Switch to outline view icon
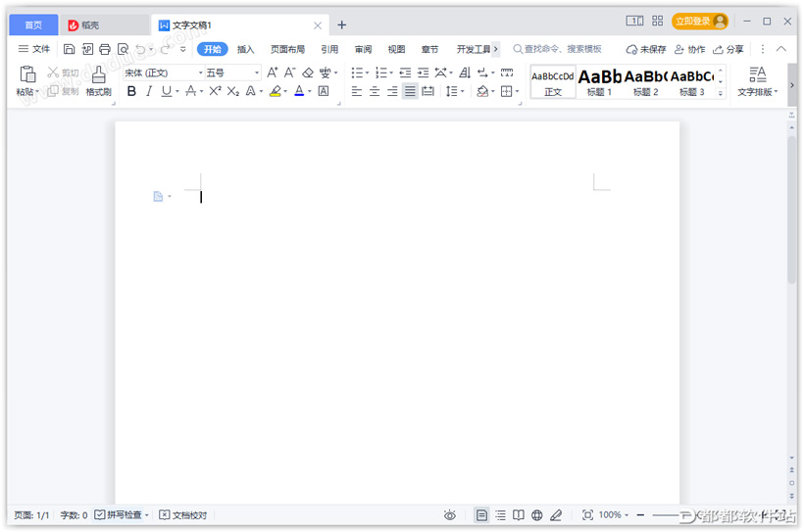 tap(500, 515)
